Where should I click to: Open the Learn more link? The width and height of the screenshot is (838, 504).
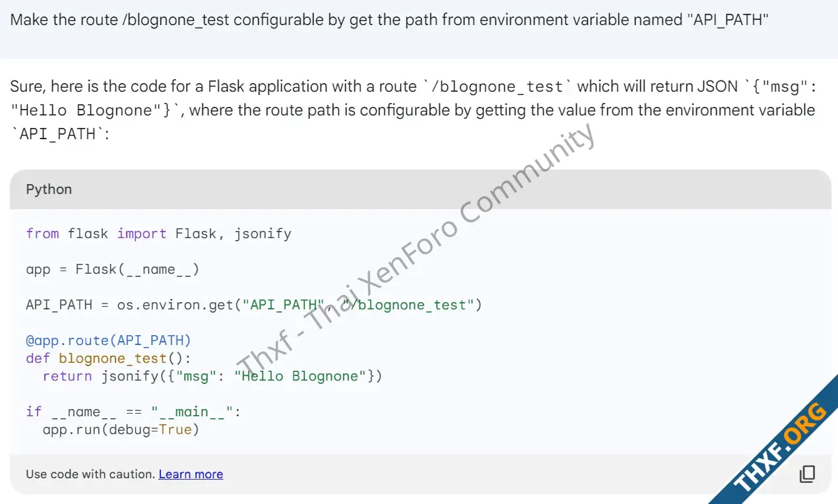click(191, 474)
